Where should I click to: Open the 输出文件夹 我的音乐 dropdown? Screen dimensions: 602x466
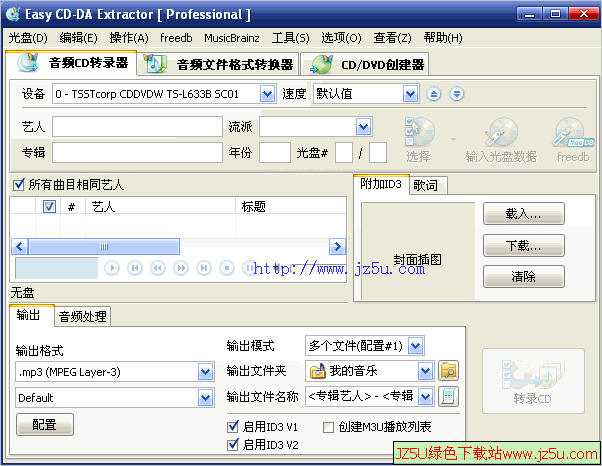click(425, 371)
